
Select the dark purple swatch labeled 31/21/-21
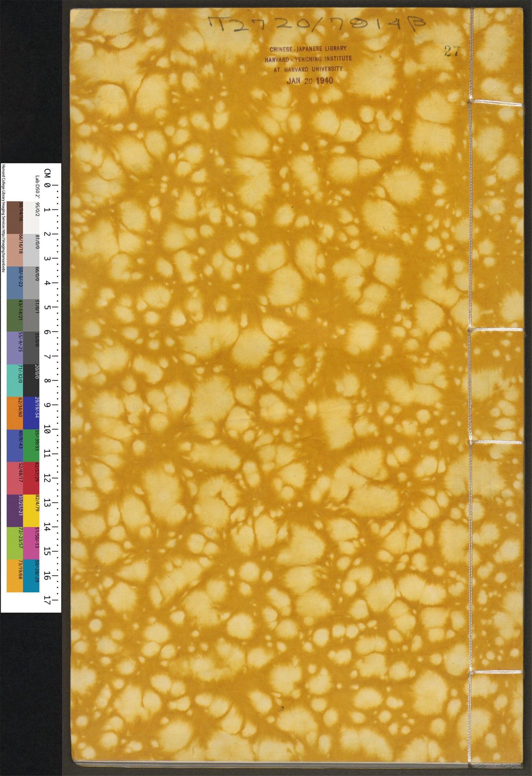point(15,511)
